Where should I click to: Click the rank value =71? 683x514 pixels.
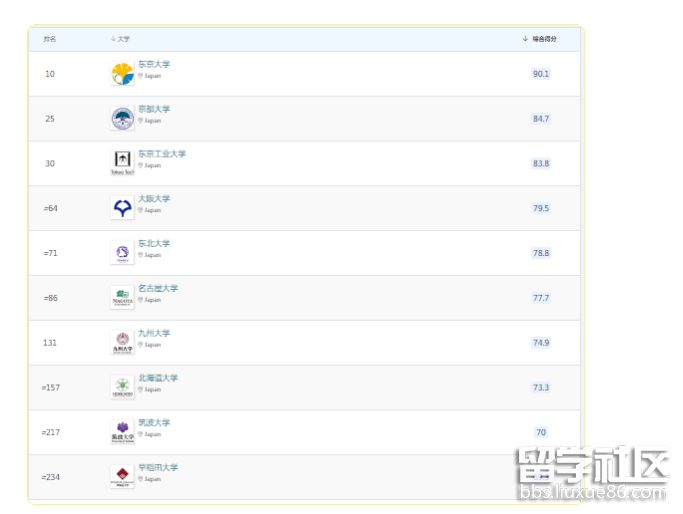[51, 253]
